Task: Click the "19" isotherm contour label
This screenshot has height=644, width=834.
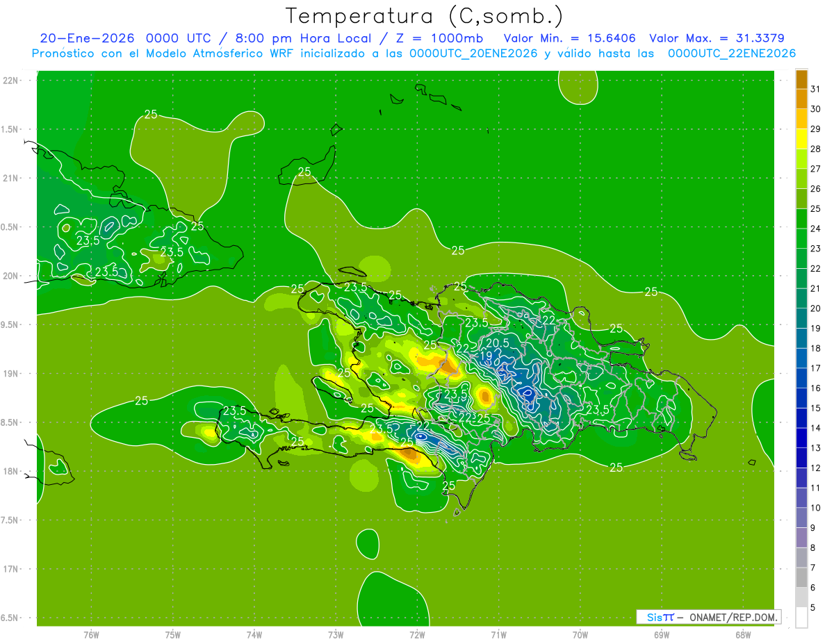Action: [x=486, y=356]
